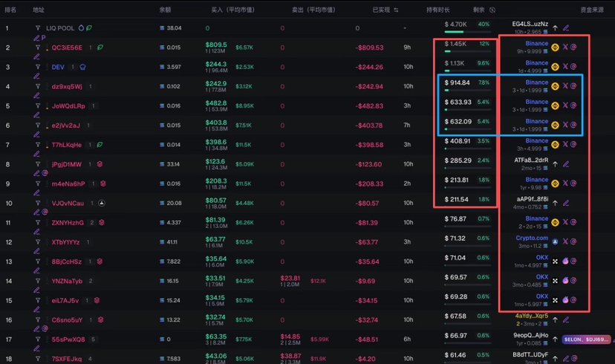Click the green leaf icon next to LIQ POOL
615x364 pixels.
tap(89, 27)
